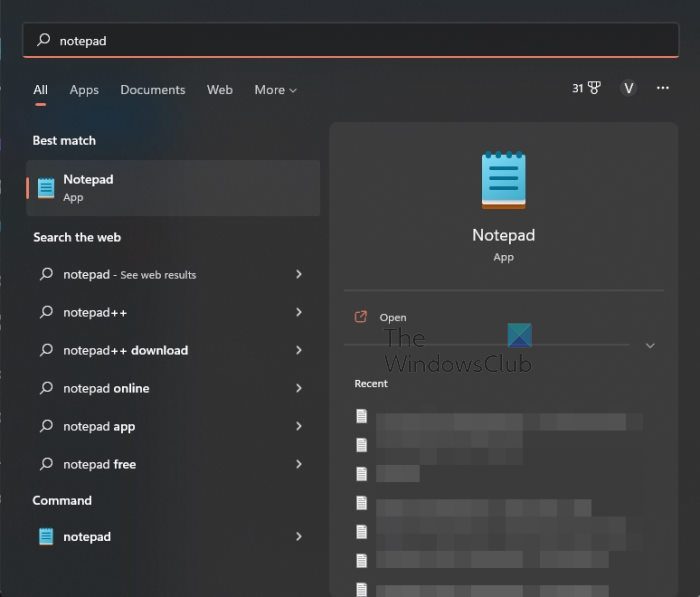Select 'notepad free' web suggestion

pyautogui.click(x=173, y=464)
